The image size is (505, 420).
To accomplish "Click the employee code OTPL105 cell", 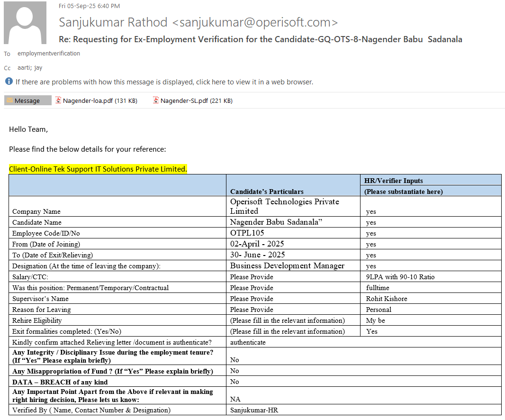I will pyautogui.click(x=247, y=233).
